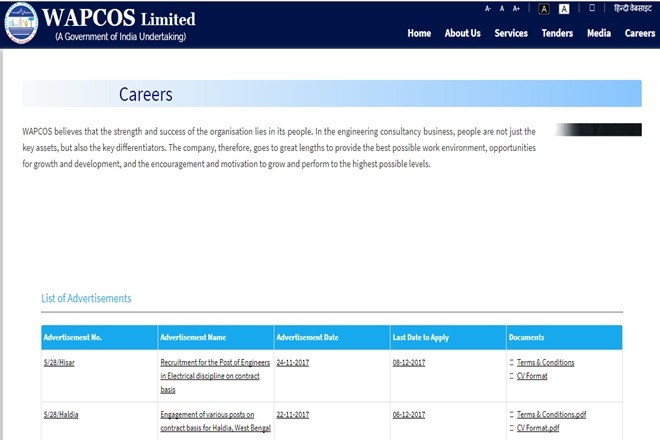This screenshot has width=660, height=440.
Task: Open the Tenders menu
Action: point(557,33)
